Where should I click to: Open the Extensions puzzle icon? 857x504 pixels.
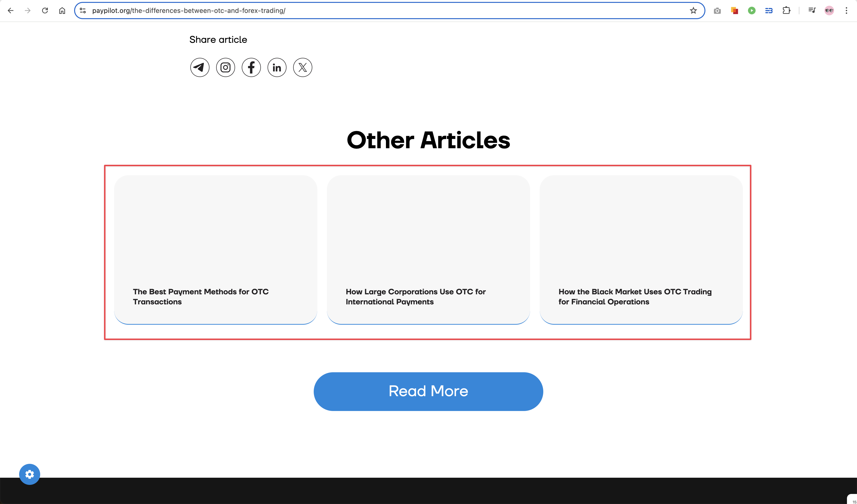[786, 11]
